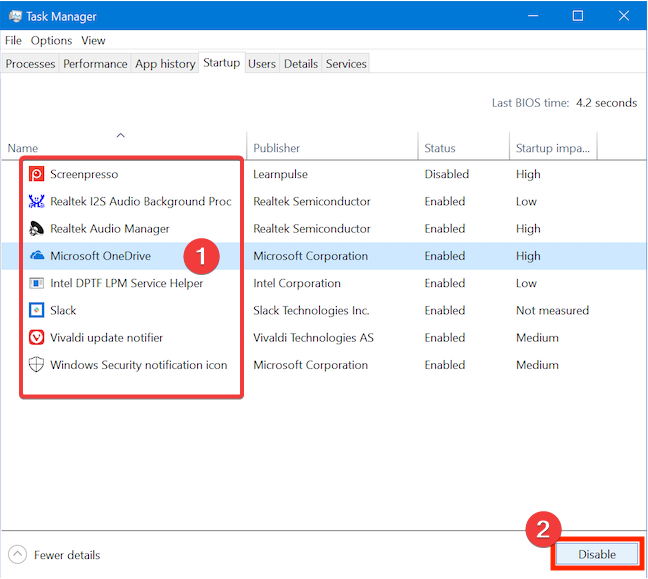Switch to the App history tab
Viewport: 648px width, 579px height.
click(165, 64)
